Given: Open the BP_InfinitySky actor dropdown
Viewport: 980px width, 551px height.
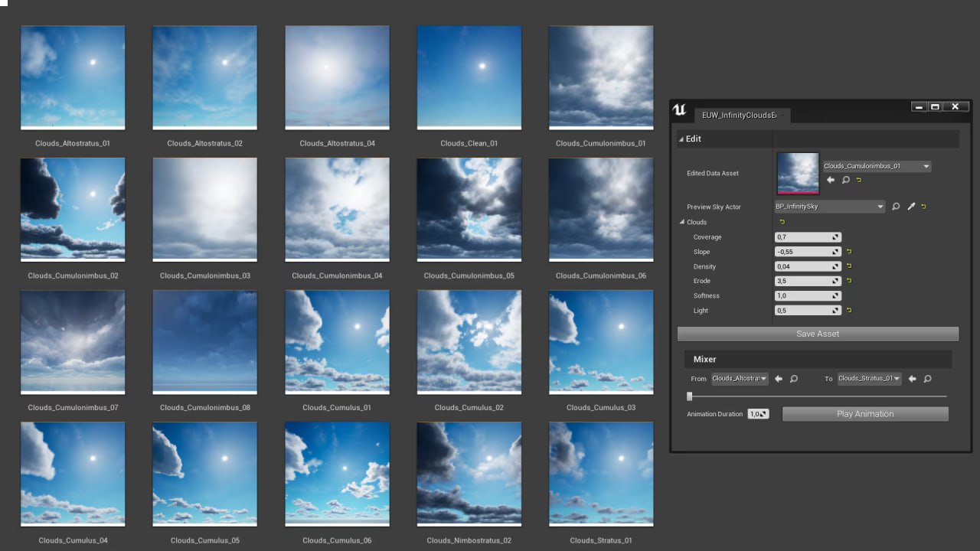Looking at the screenshot, I should [x=830, y=207].
